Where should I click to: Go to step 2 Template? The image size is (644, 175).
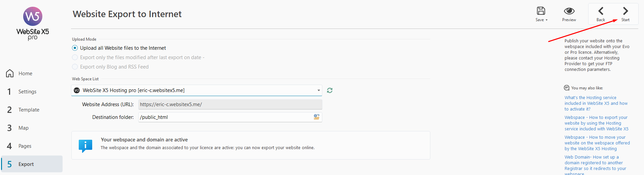32,110
